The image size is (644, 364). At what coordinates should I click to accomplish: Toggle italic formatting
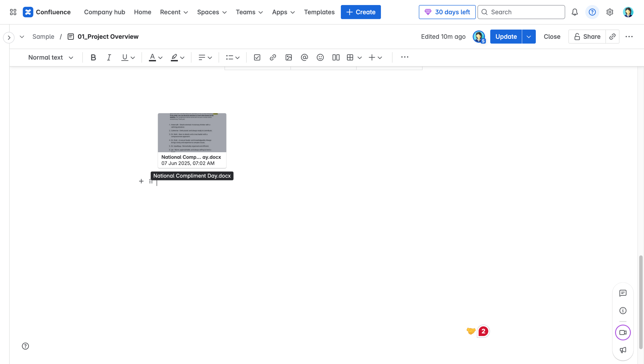(109, 57)
